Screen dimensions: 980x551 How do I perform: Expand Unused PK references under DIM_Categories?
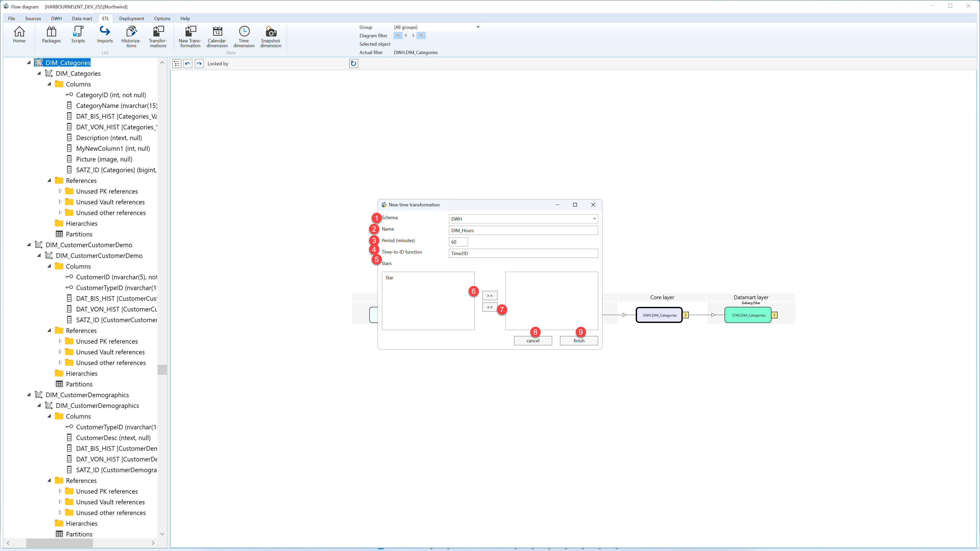tap(60, 191)
